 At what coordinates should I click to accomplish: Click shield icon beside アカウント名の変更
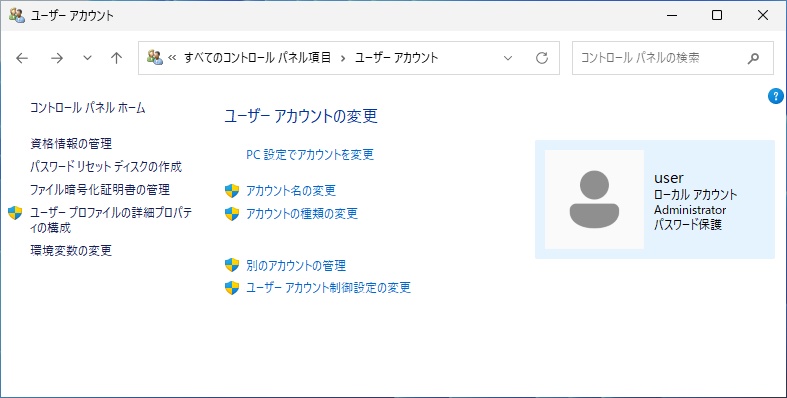232,191
